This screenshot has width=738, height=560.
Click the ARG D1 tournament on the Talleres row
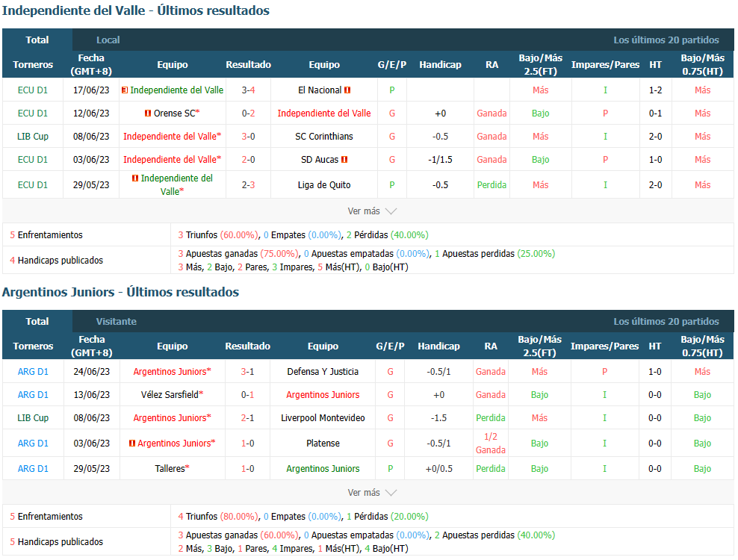point(33,468)
